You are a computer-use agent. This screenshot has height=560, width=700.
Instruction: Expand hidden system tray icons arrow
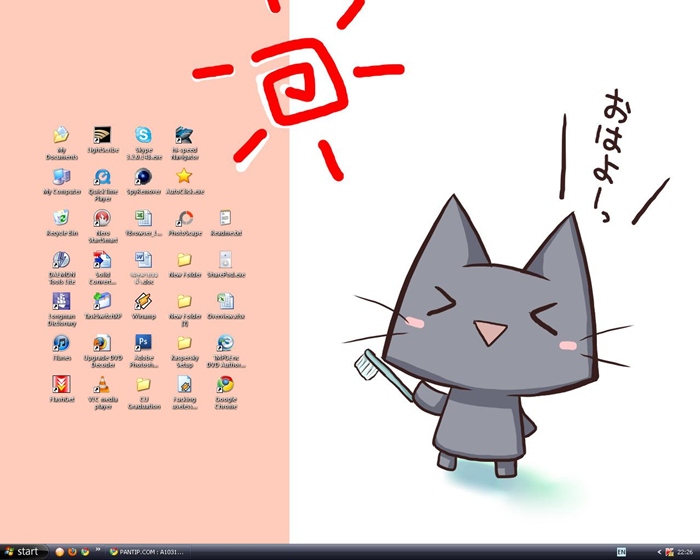coord(659,552)
